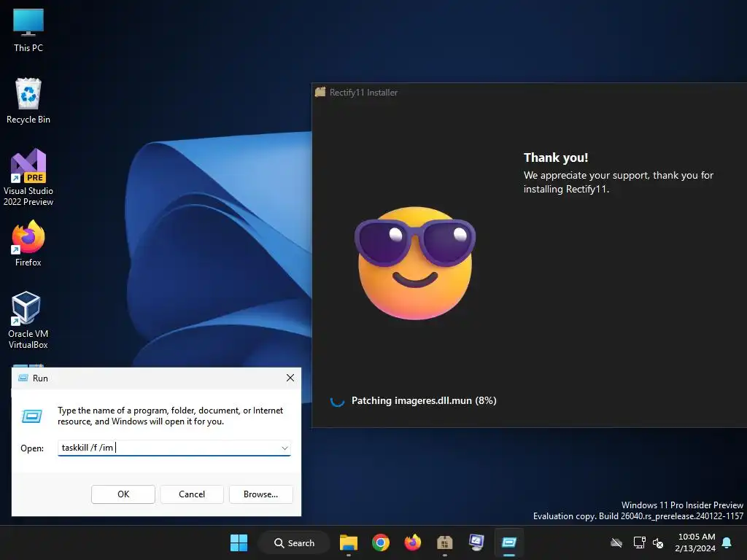Click Browse... in the Run dialog
This screenshot has width=747, height=560.
[x=260, y=494]
